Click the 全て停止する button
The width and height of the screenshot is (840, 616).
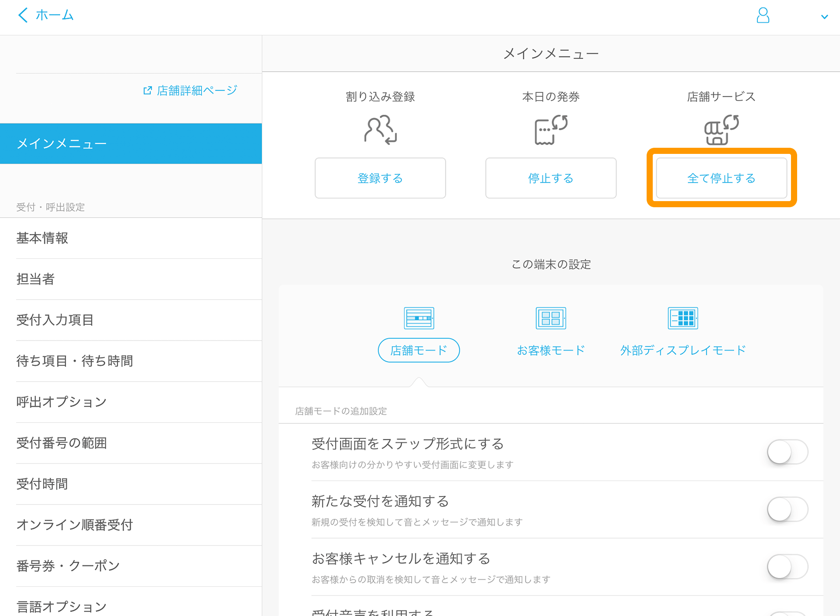click(721, 178)
